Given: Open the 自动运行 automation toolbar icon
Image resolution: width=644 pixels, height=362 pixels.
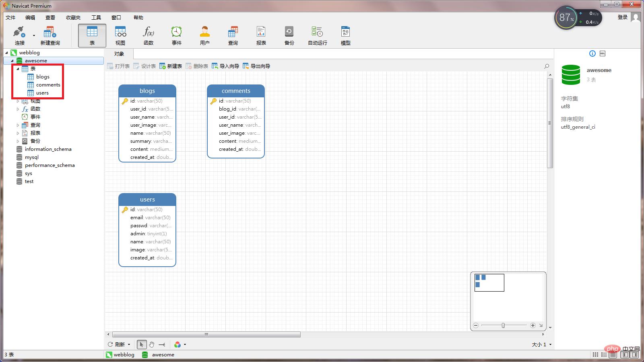Looking at the screenshot, I should pyautogui.click(x=317, y=35).
